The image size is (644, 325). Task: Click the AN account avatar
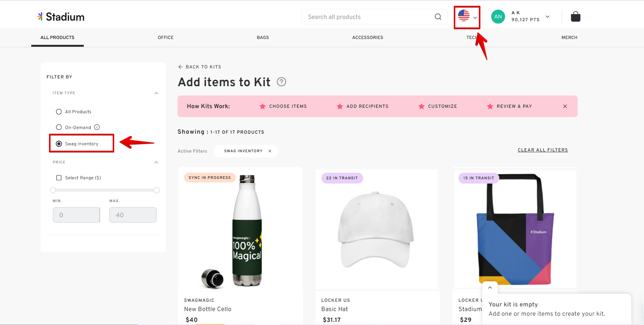tap(498, 17)
